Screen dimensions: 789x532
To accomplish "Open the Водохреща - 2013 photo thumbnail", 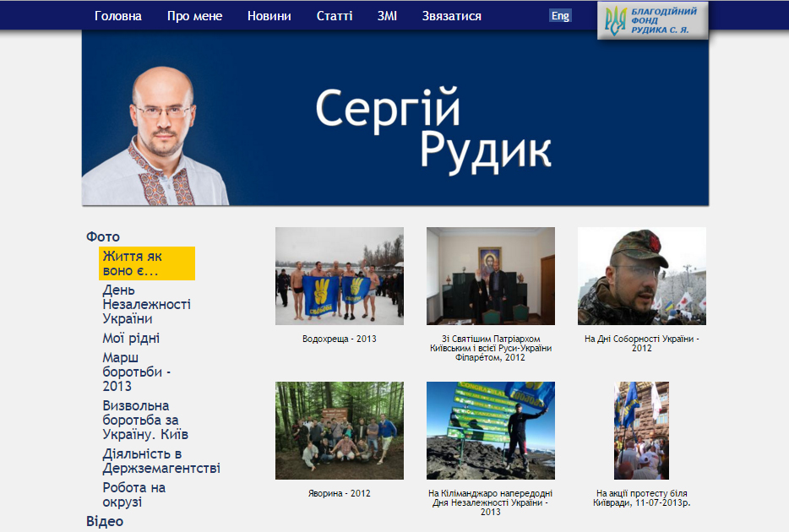I will [339, 276].
